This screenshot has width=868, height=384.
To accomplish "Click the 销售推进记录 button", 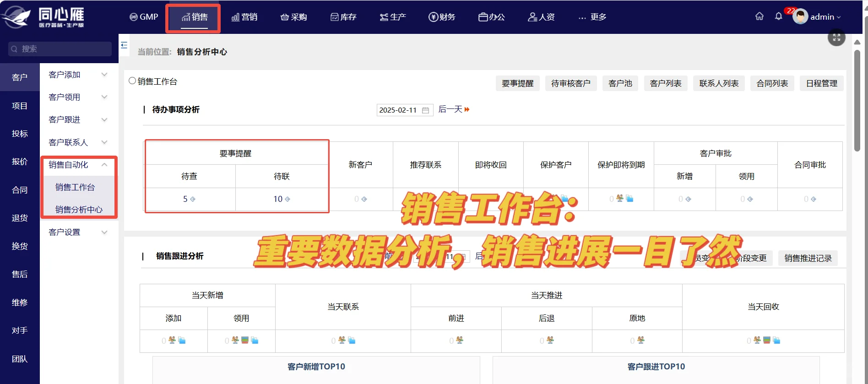I will tap(808, 258).
